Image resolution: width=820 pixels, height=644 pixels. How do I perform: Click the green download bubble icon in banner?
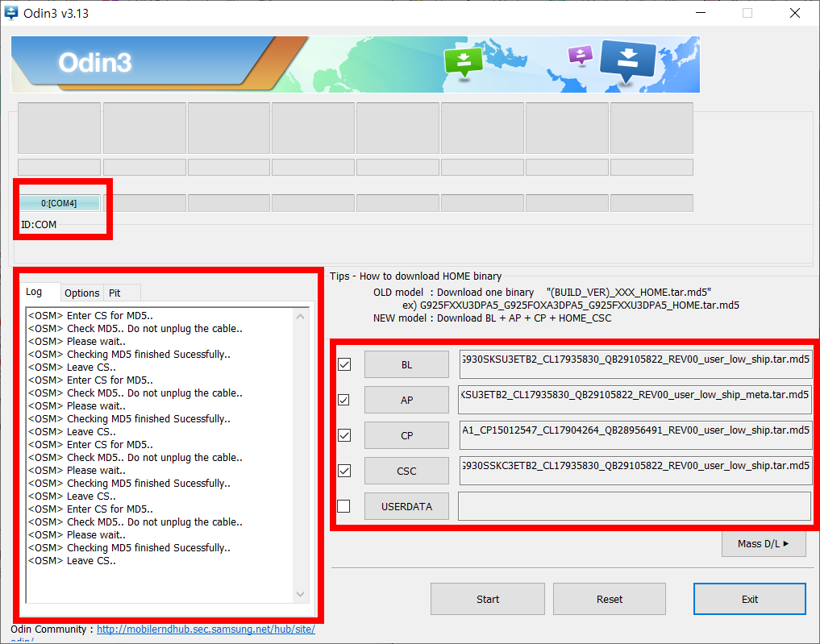(x=464, y=62)
